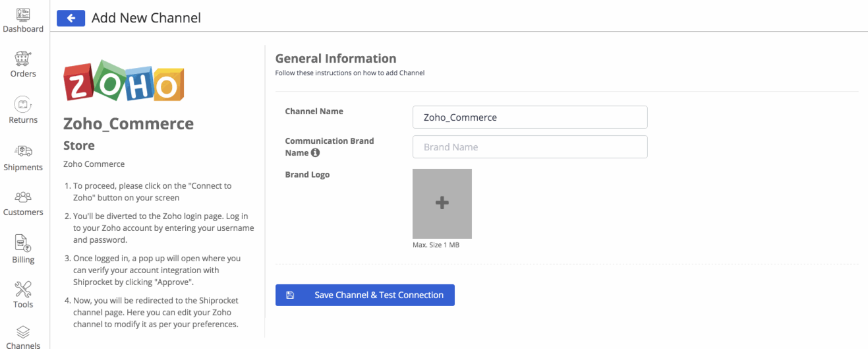868x349 pixels.
Task: Click the Brand Logo upload placeholder
Action: [x=442, y=203]
